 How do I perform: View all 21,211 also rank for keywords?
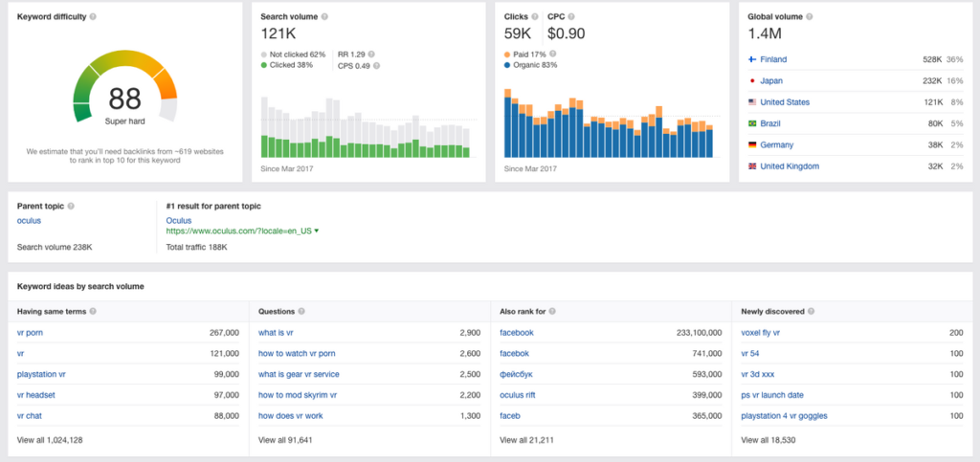(x=526, y=440)
